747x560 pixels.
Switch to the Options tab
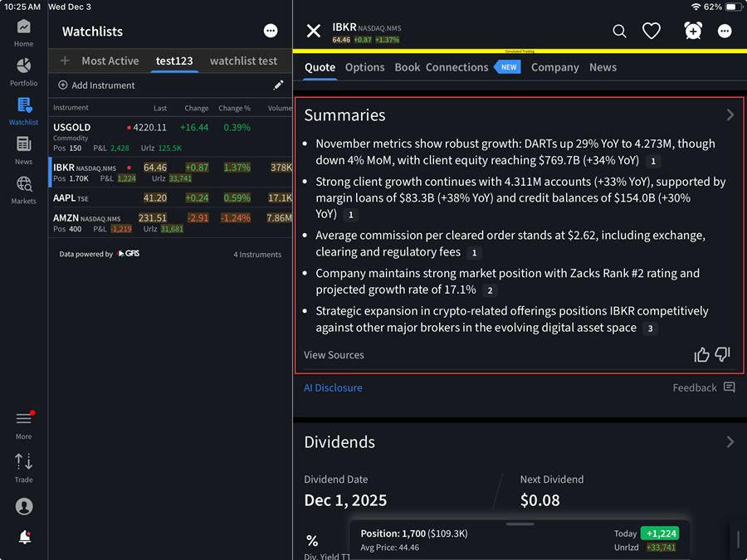tap(364, 67)
